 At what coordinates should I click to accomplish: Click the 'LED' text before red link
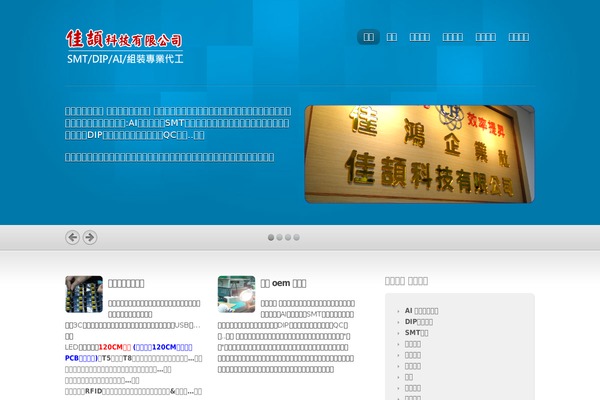coord(72,347)
